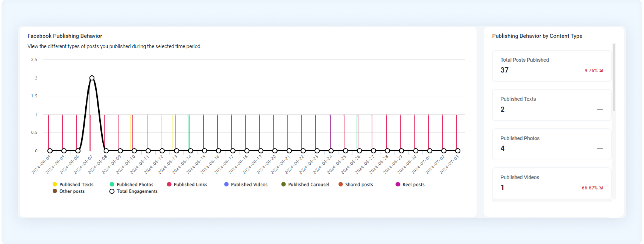This screenshot has height=244, width=644.
Task: Open the Published Videos card
Action: tap(551, 183)
